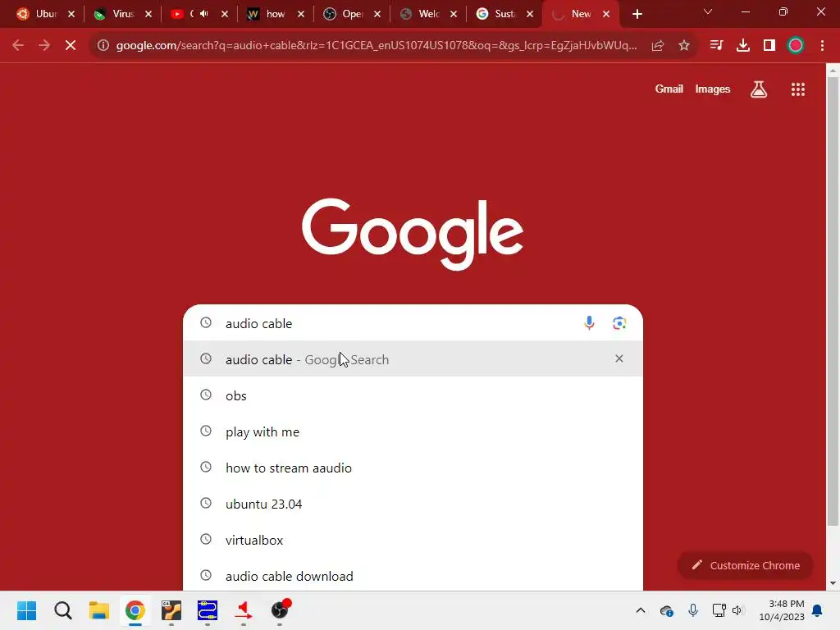Viewport: 840px width, 630px height.
Task: Open the Images link
Action: pyautogui.click(x=712, y=89)
